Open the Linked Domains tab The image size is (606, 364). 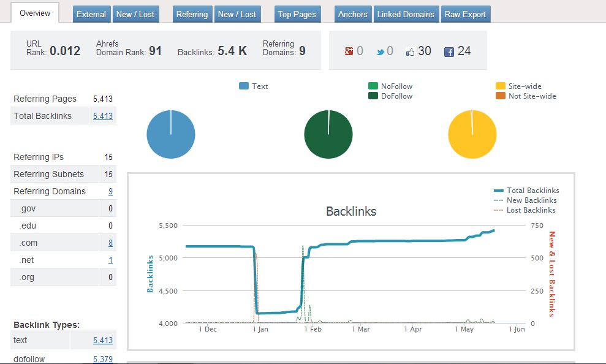point(406,14)
